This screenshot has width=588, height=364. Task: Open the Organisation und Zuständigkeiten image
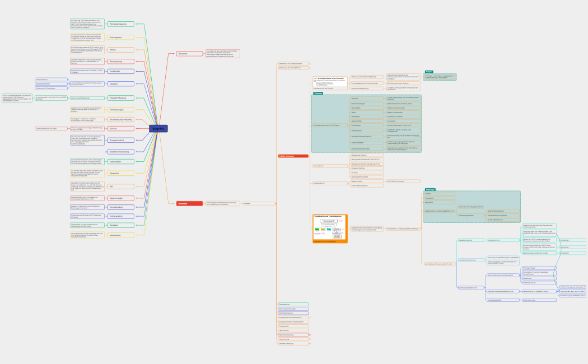tap(330, 229)
